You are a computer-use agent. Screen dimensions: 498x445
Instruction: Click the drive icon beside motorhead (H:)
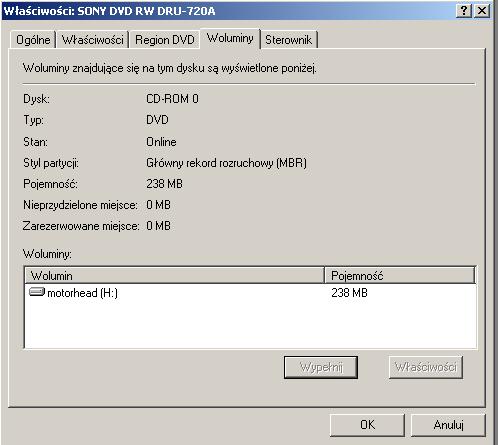pos(37,292)
